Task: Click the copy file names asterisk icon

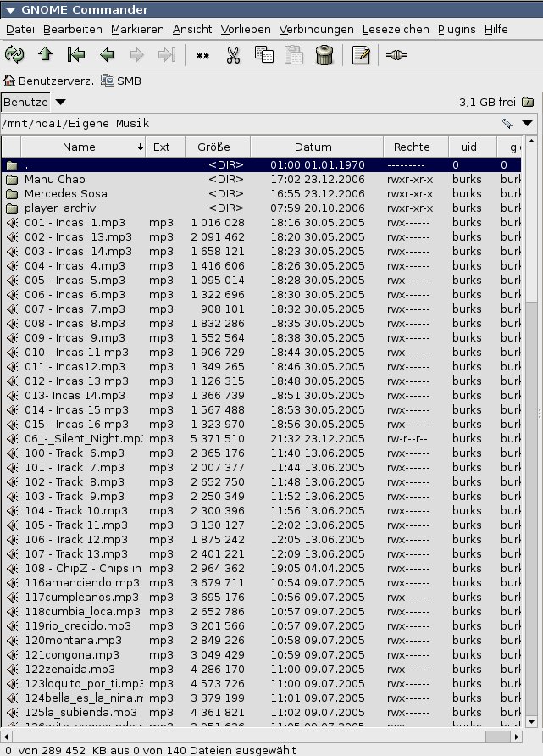Action: (x=202, y=56)
